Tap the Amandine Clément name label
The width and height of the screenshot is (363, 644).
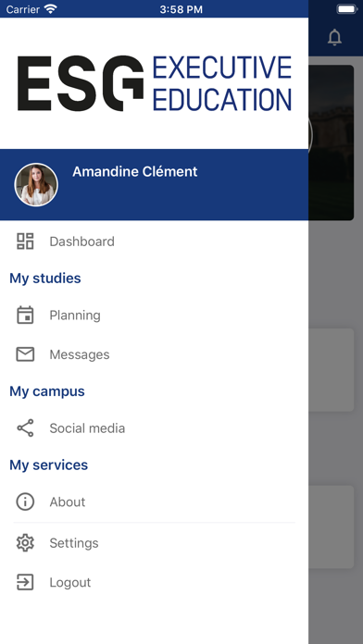(135, 171)
